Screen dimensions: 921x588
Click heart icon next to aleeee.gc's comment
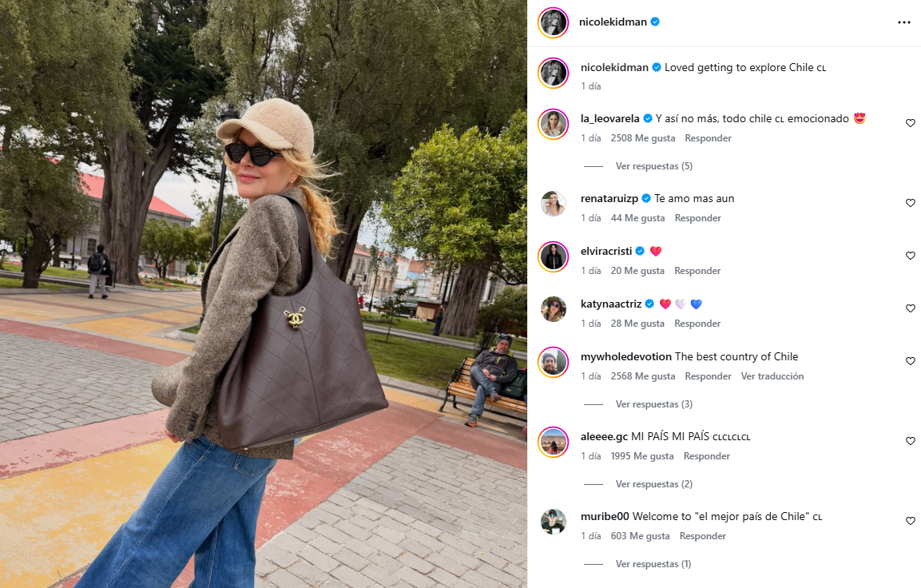click(x=911, y=440)
